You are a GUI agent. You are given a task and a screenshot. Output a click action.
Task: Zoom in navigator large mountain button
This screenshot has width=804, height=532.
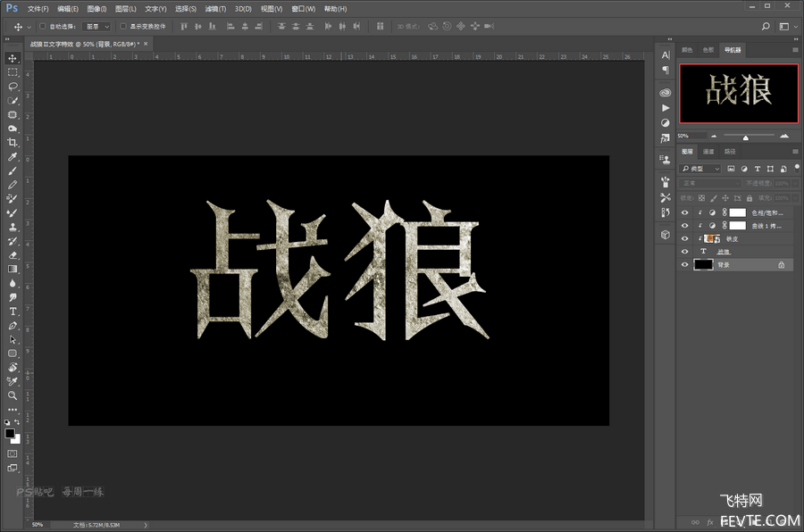point(784,136)
